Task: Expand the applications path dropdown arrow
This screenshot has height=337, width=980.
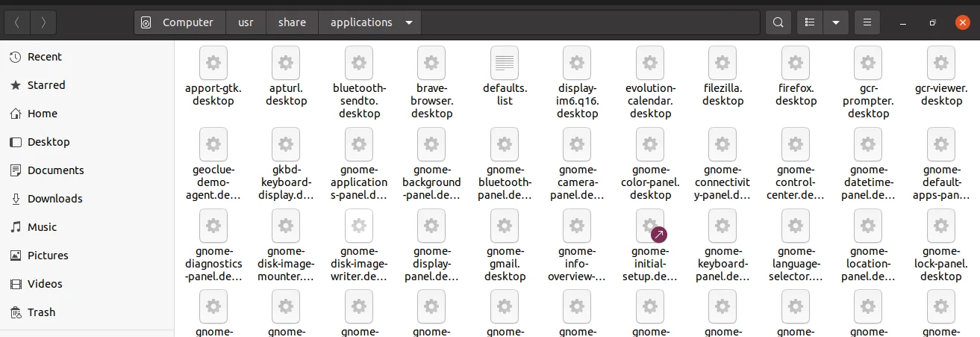Action: [x=409, y=22]
